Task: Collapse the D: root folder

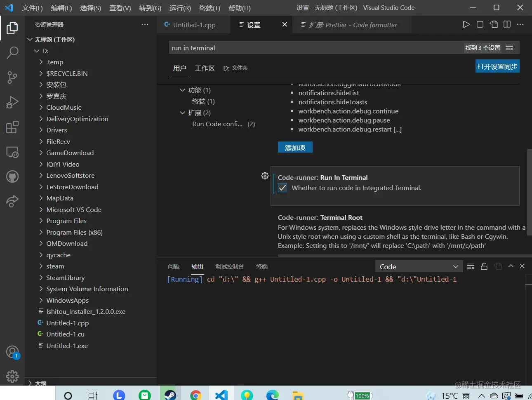Action: coord(37,51)
